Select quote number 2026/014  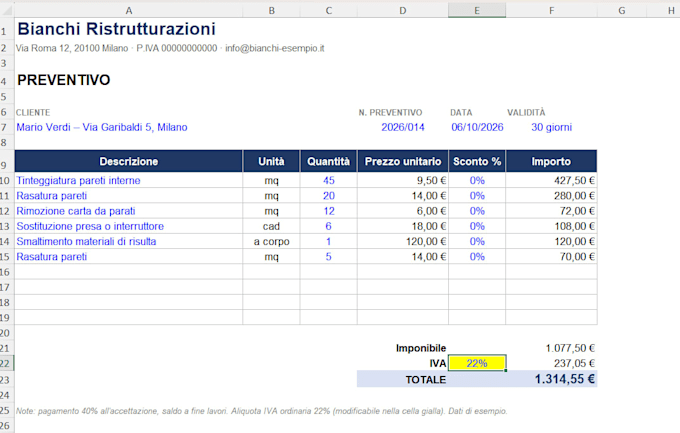pyautogui.click(x=403, y=127)
